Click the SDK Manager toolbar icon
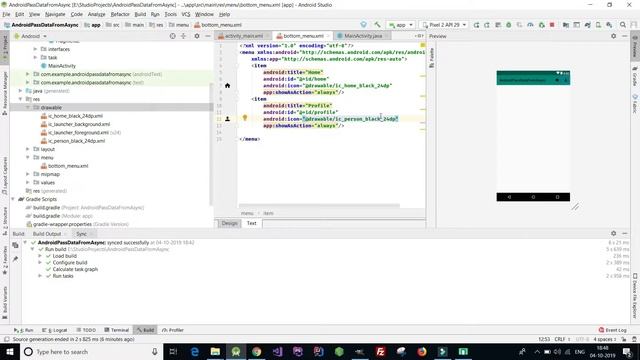Image resolution: width=640 pixels, height=360 pixels. (x=609, y=24)
